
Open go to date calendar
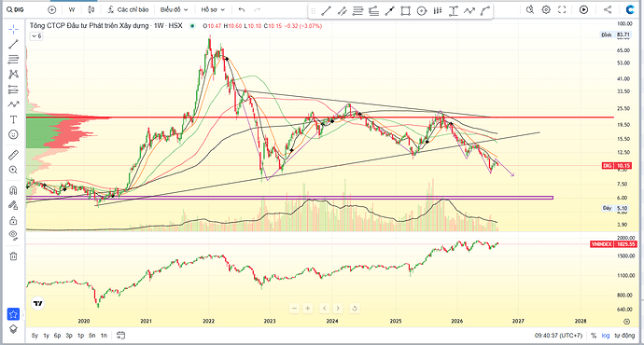(x=120, y=335)
